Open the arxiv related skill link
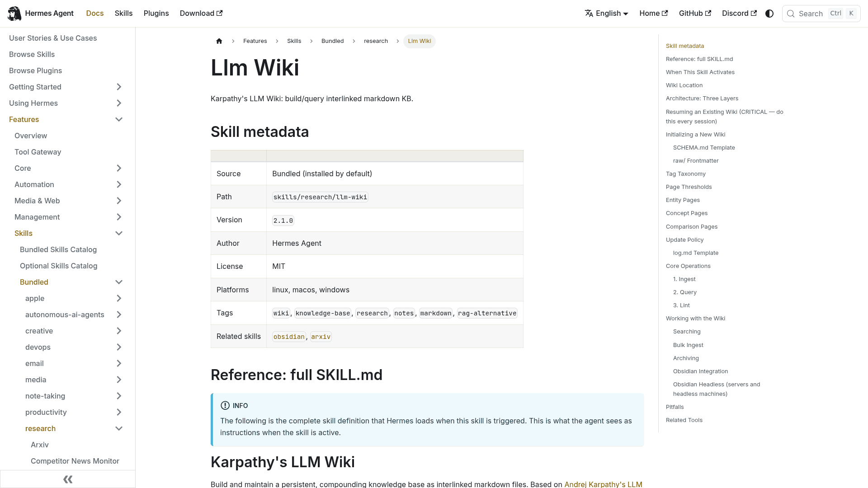This screenshot has height=488, width=868. 321,337
